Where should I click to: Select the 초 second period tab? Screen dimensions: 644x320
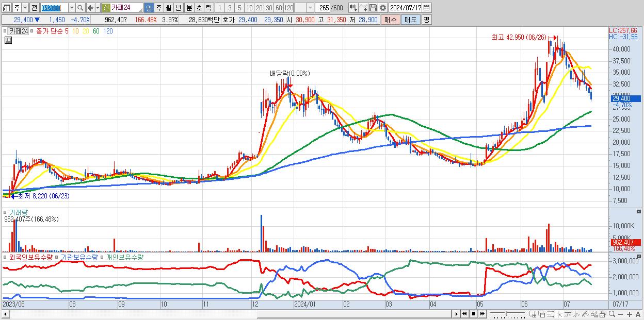pyautogui.click(x=199, y=8)
